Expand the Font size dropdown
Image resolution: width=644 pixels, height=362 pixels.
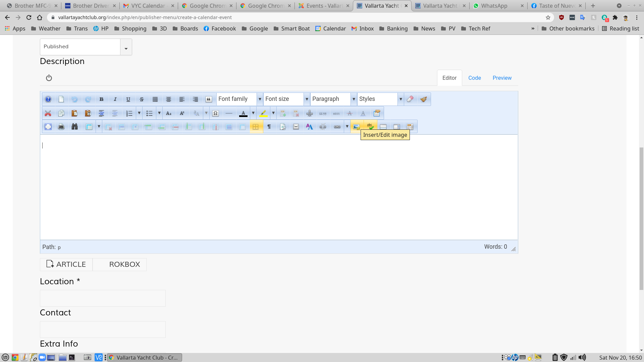[x=307, y=99]
